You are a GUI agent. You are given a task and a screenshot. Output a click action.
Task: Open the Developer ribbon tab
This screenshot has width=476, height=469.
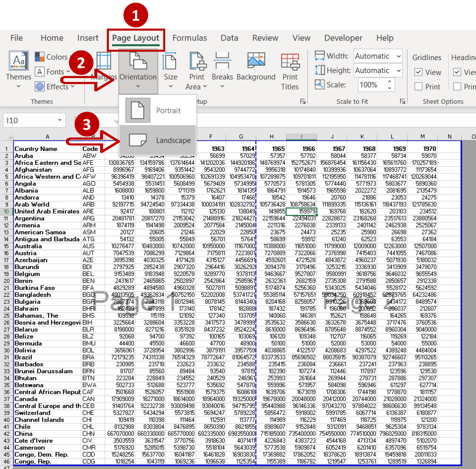pos(343,38)
